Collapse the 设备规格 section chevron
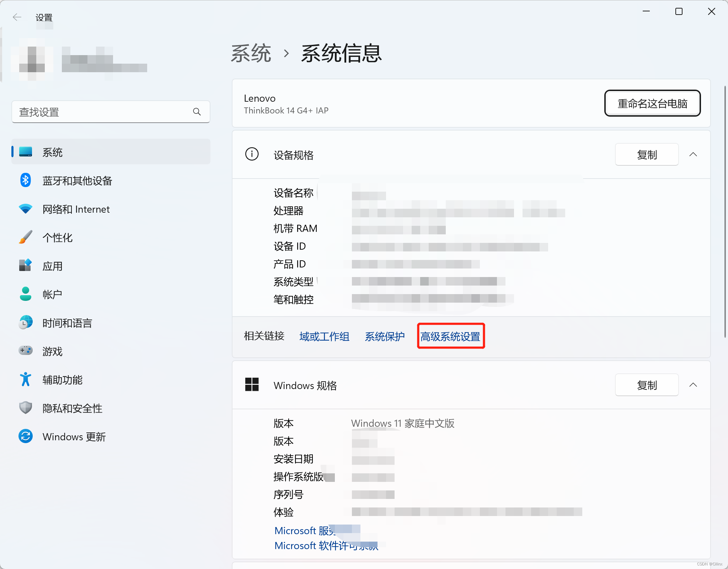The height and width of the screenshot is (569, 728). pyautogui.click(x=693, y=154)
